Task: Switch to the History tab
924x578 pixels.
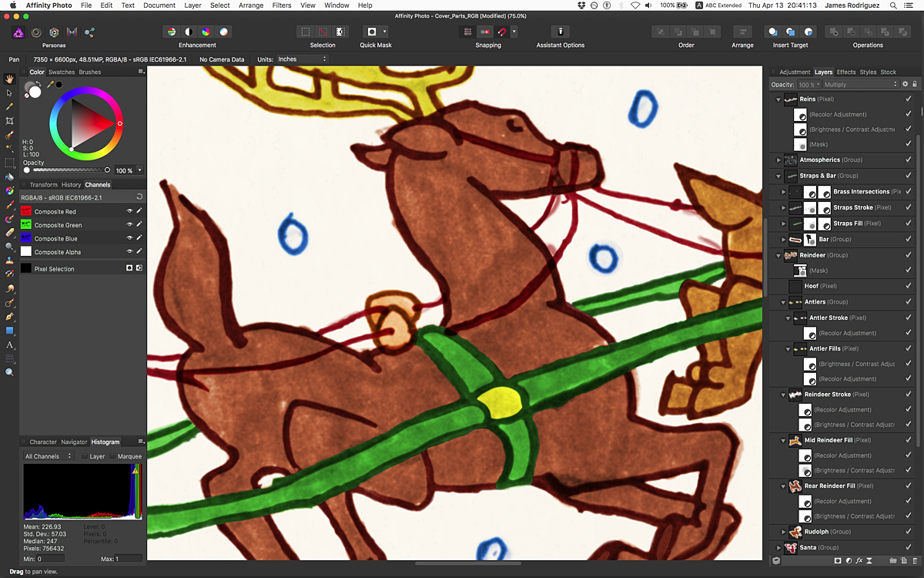Action: click(71, 185)
